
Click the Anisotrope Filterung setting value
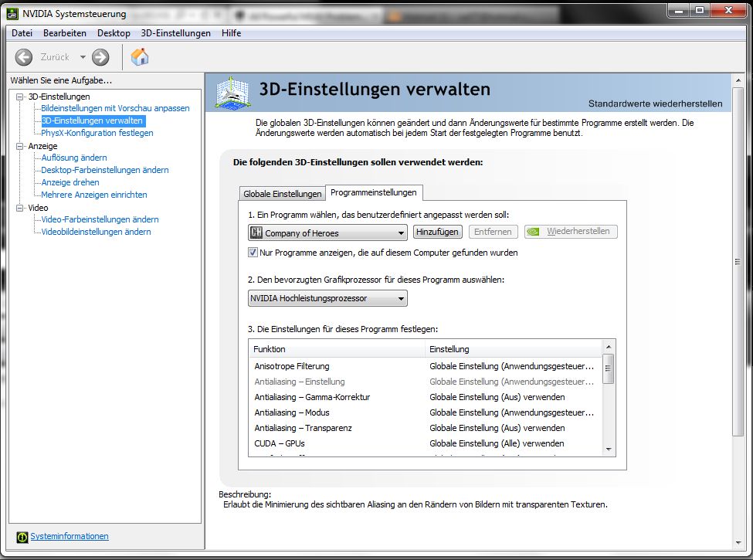(x=512, y=366)
